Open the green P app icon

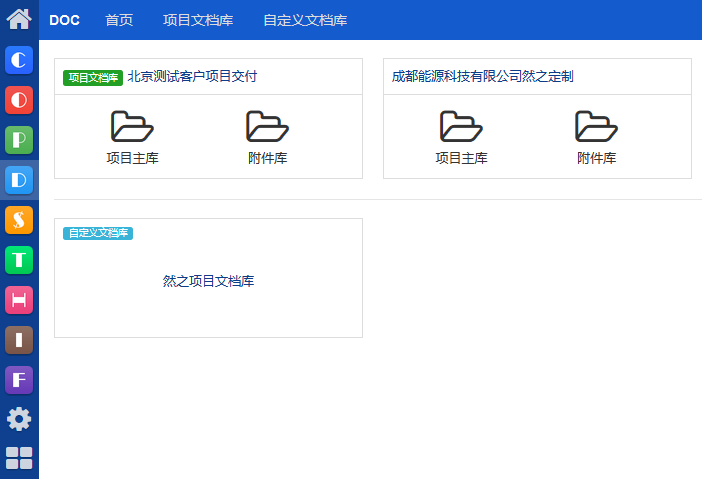19,140
